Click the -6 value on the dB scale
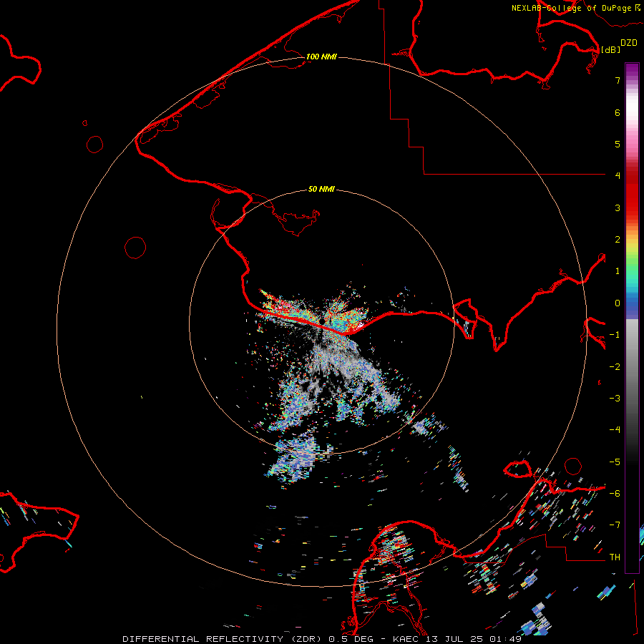 coord(615,494)
